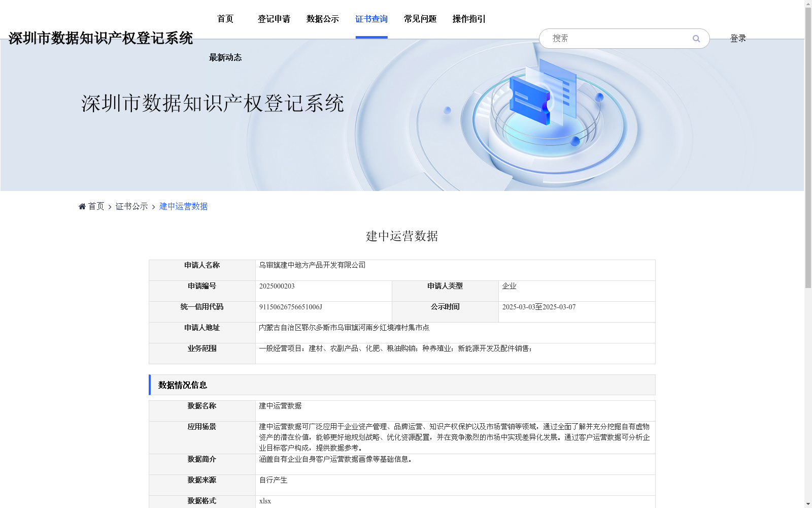Screen dimensions: 812x508
Task: Click the 证书公示 breadcrumb link
Action: tap(132, 206)
